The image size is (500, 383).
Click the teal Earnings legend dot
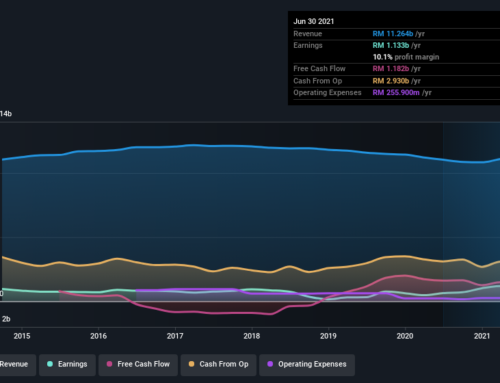[x=50, y=364]
